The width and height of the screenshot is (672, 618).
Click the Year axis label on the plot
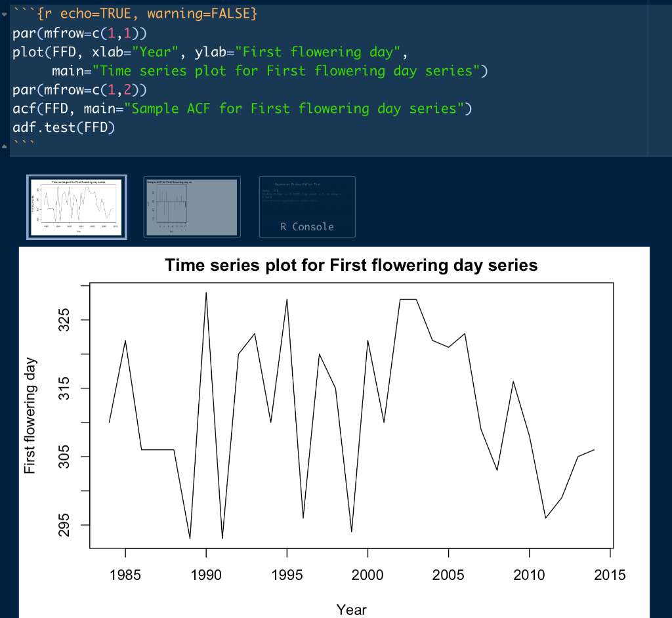[352, 609]
